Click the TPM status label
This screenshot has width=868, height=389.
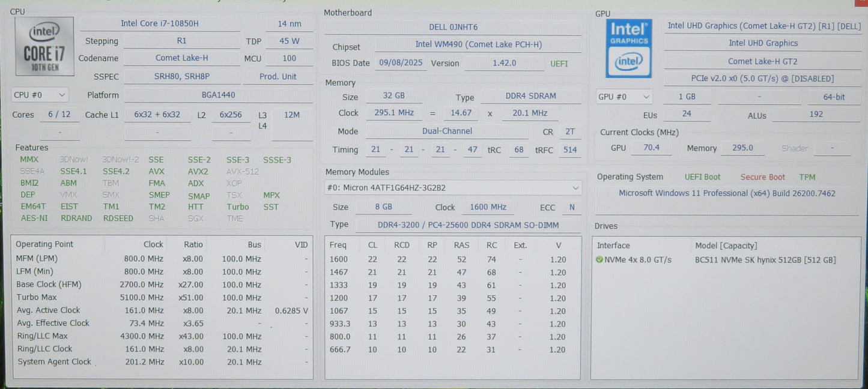tap(807, 177)
